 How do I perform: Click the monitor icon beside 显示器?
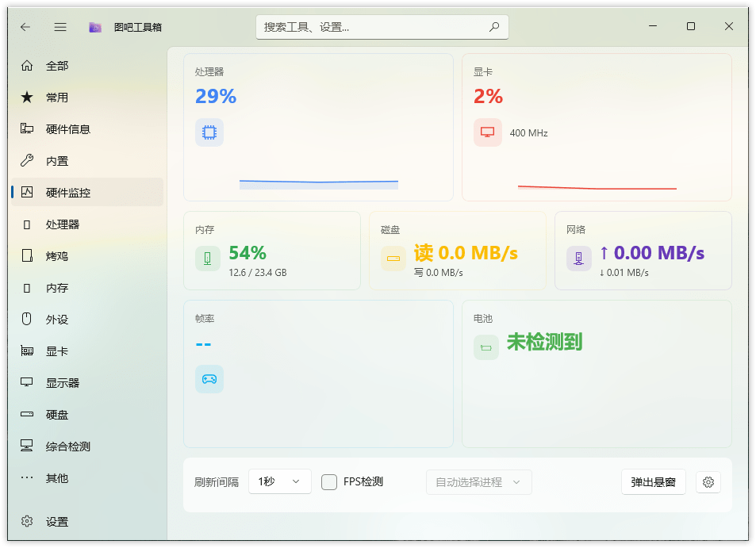27,382
